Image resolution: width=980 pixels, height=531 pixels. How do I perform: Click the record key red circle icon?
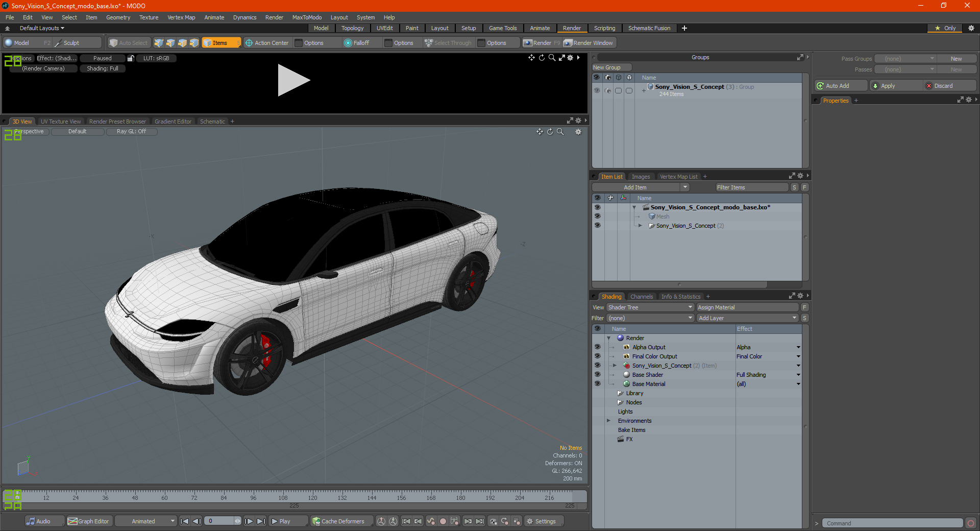[x=443, y=521]
